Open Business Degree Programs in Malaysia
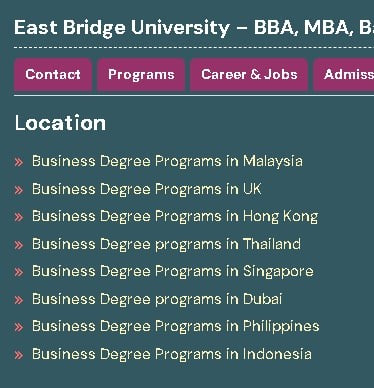 coord(167,161)
